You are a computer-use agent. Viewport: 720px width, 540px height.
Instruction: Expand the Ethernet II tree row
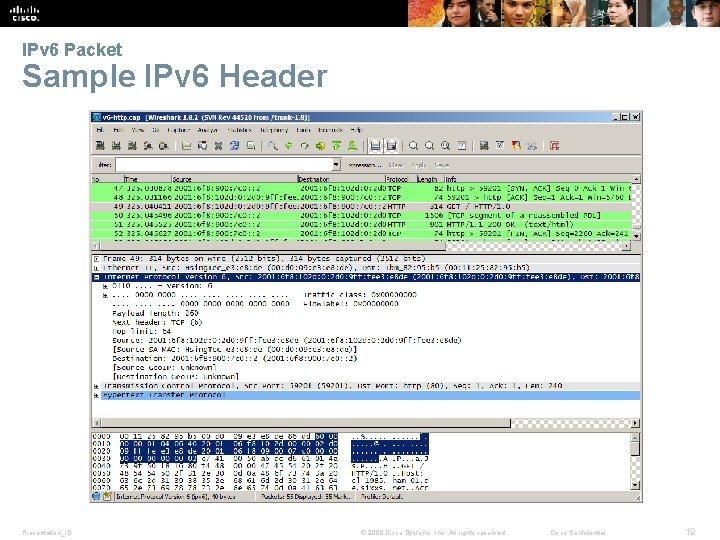[96, 268]
